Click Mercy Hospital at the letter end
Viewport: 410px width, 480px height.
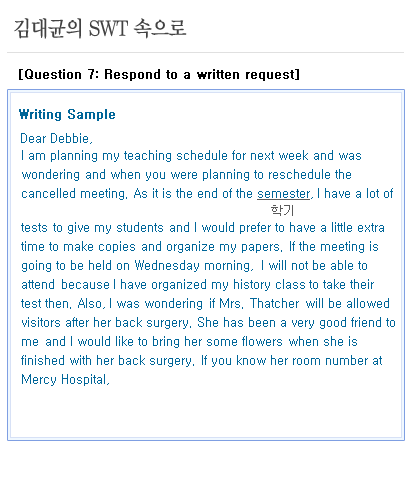click(x=65, y=380)
